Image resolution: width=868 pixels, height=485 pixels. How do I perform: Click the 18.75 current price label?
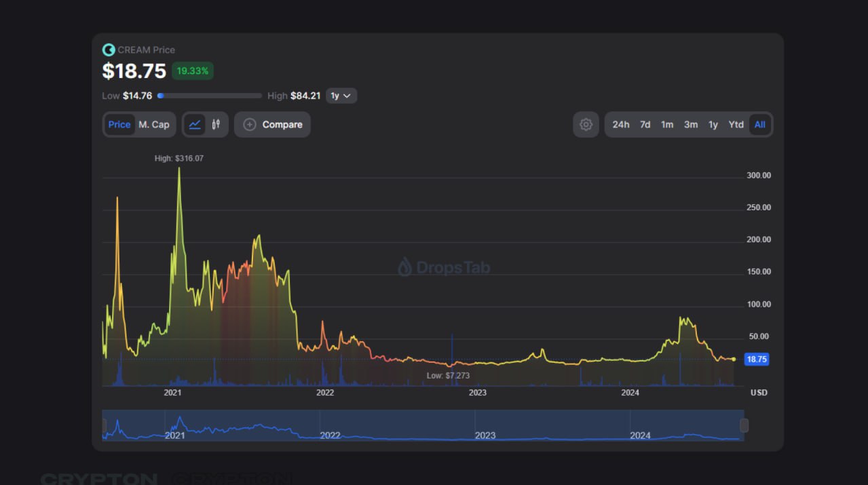coord(756,360)
